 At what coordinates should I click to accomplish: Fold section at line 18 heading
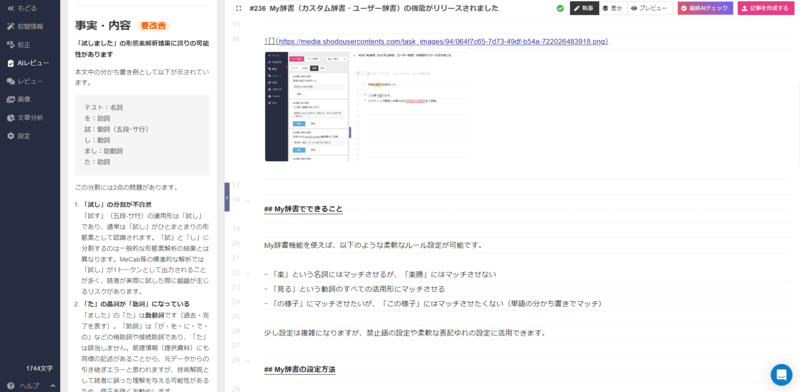tap(248, 201)
